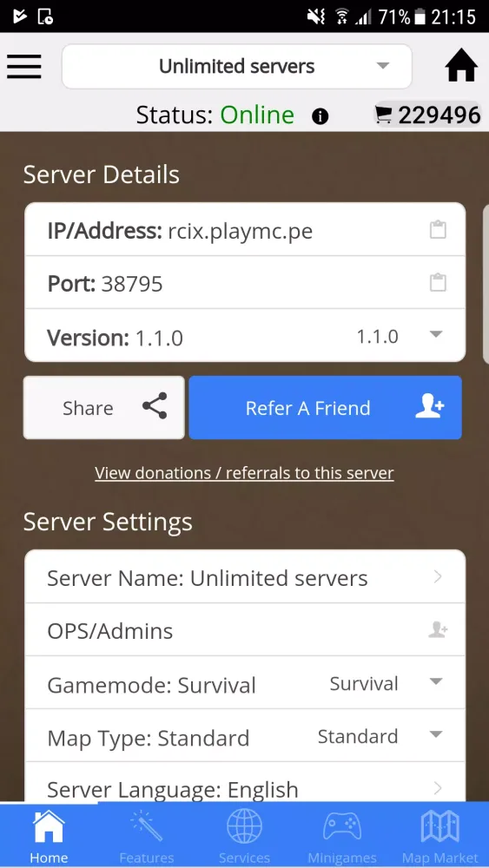The width and height of the screenshot is (489, 868).
Task: Tap the 'Online' status text
Action: click(x=257, y=115)
